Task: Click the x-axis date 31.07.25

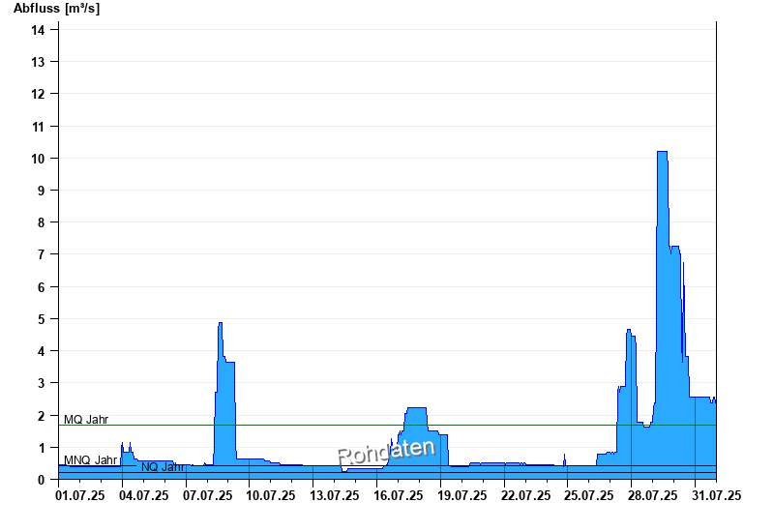Action: [x=716, y=495]
